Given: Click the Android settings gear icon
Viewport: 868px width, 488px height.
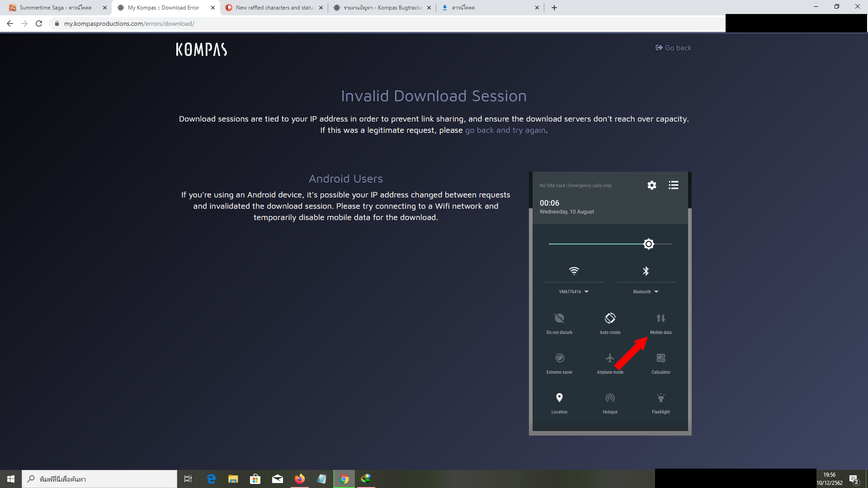Looking at the screenshot, I should pyautogui.click(x=651, y=185).
